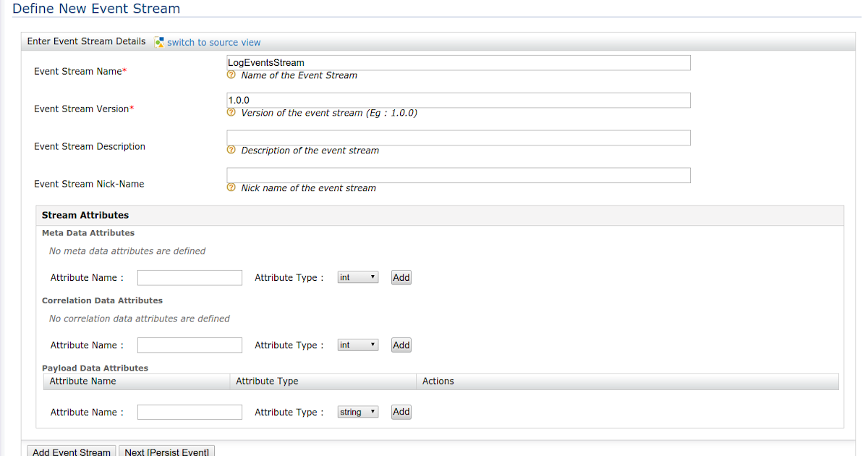Screen dimensions: 868x456
Task: Click the "switch to source view" link
Action: [x=213, y=42]
